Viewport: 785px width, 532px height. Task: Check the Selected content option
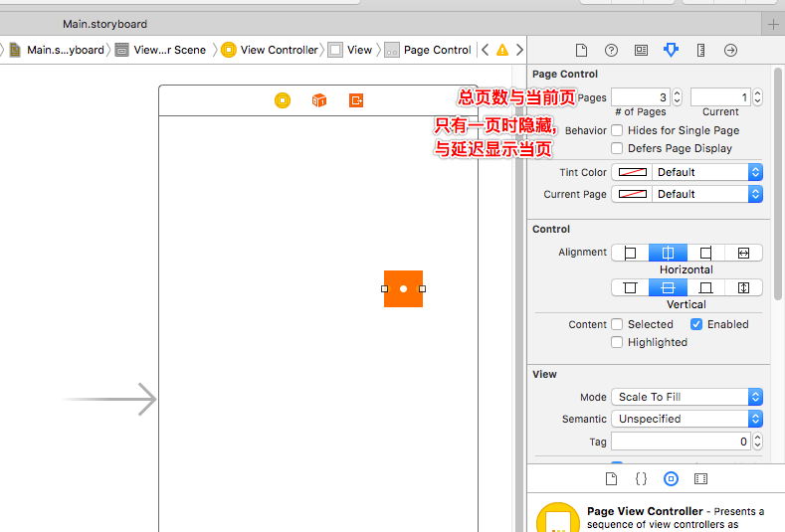point(617,324)
